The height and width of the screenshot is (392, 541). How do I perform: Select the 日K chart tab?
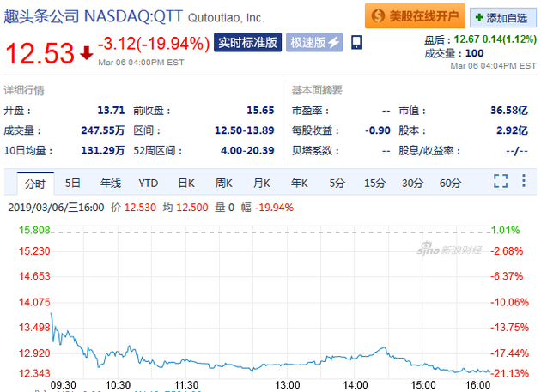click(186, 183)
